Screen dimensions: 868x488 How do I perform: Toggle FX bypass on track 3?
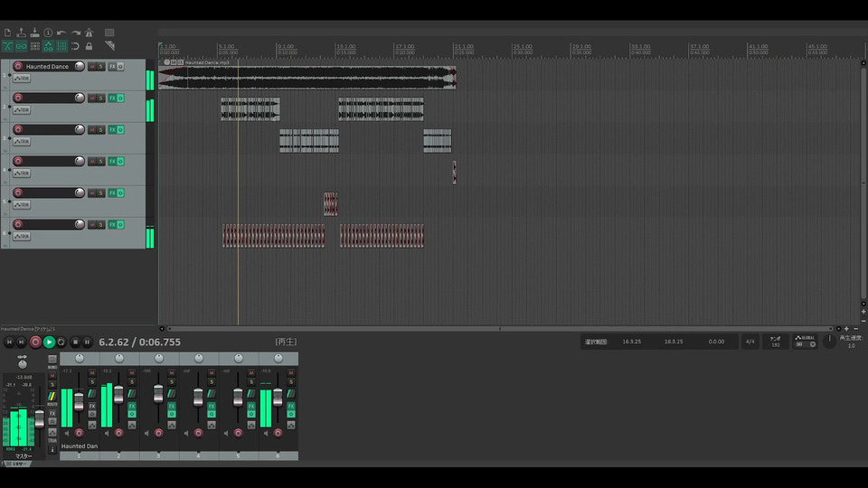pos(120,129)
